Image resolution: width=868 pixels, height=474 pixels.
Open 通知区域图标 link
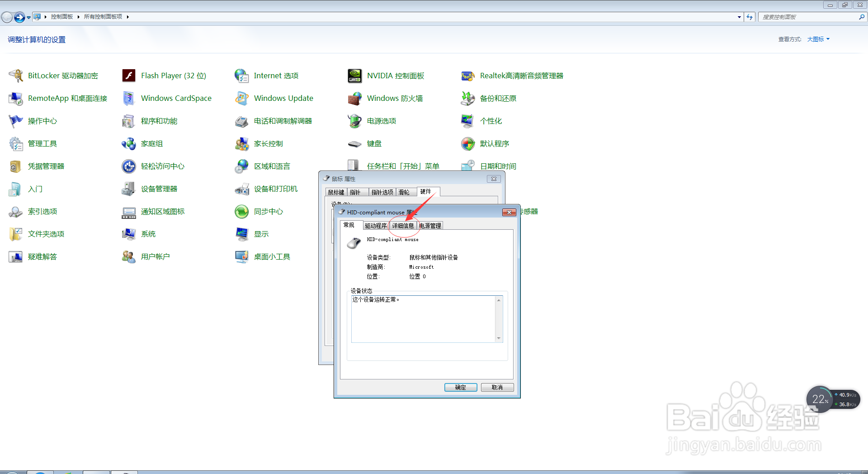point(163,211)
